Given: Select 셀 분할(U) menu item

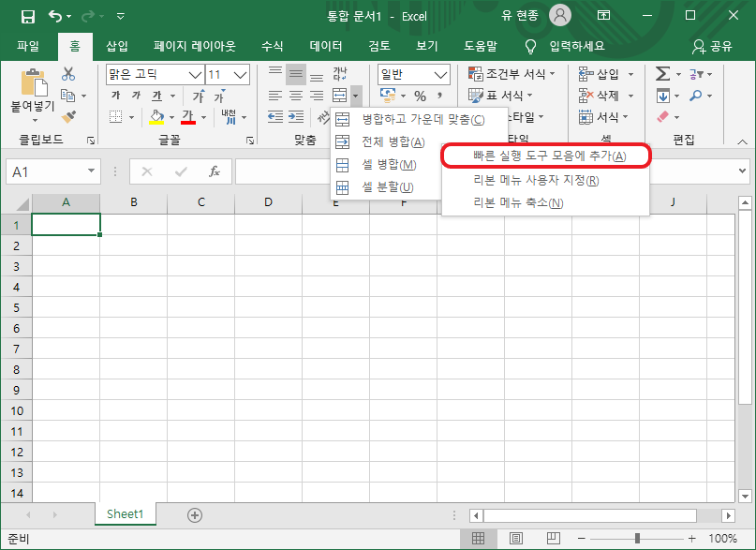Looking at the screenshot, I should point(387,187).
